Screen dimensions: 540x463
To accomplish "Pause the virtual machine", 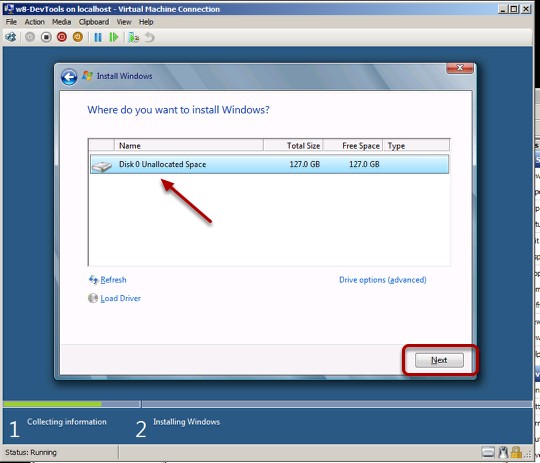I will (98, 37).
